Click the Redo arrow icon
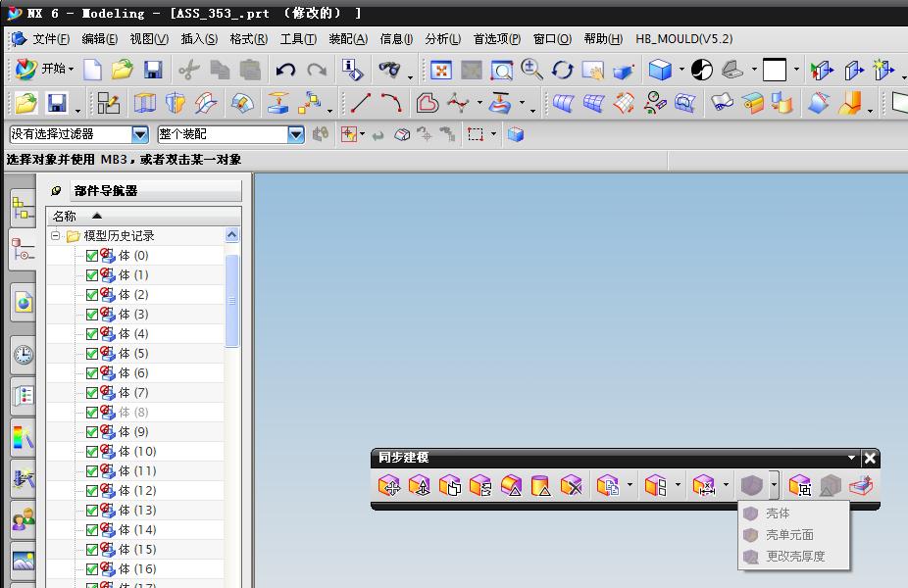Viewport: 908px width, 588px height. 316,70
